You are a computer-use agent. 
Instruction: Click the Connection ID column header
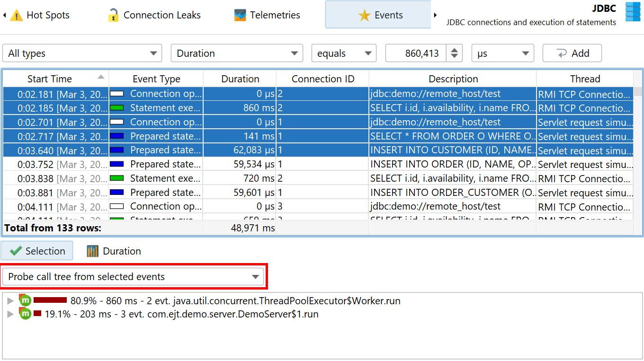click(323, 79)
